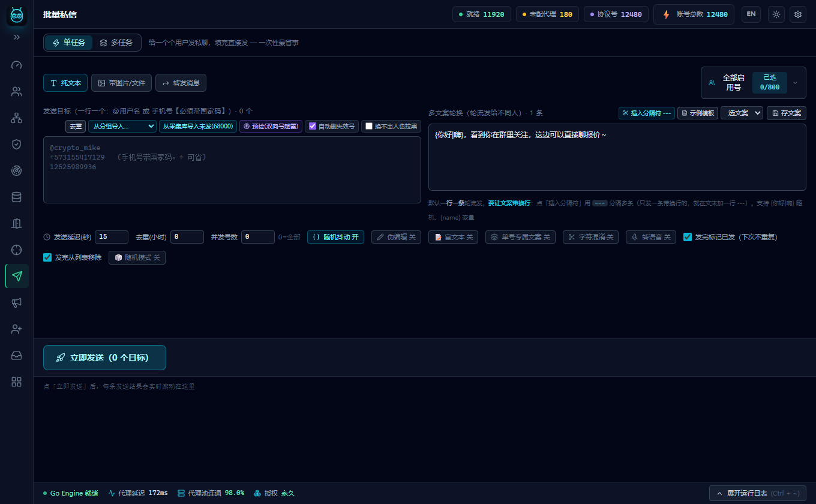This screenshot has height=504, width=816.
Task: Toggle the 自动删失效号 checkbox
Action: [x=313, y=127]
